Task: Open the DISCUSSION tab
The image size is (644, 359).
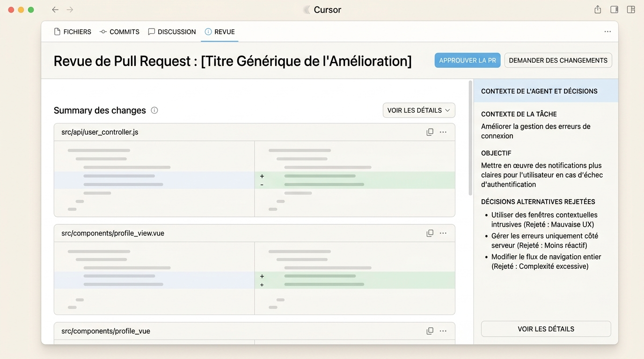Action: (x=172, y=32)
